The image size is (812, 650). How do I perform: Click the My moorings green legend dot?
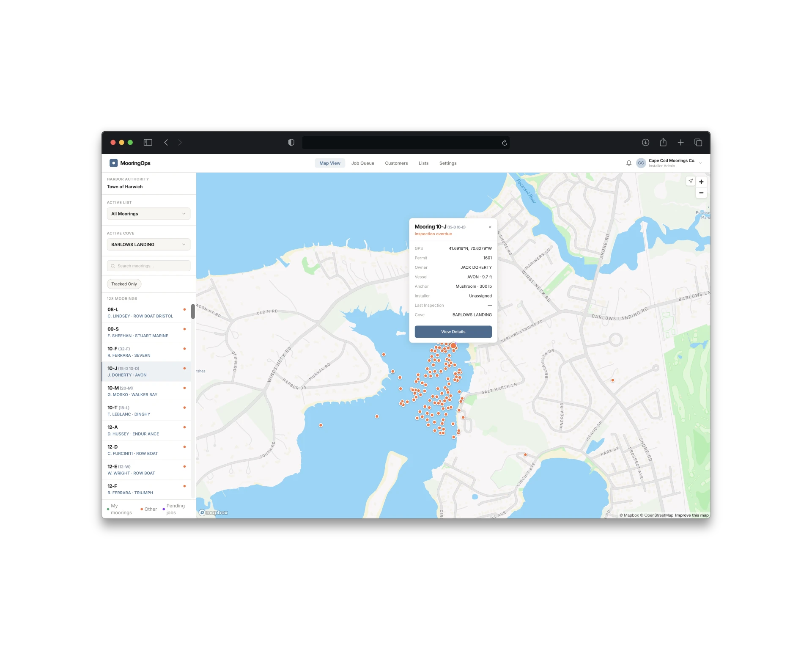(x=108, y=509)
